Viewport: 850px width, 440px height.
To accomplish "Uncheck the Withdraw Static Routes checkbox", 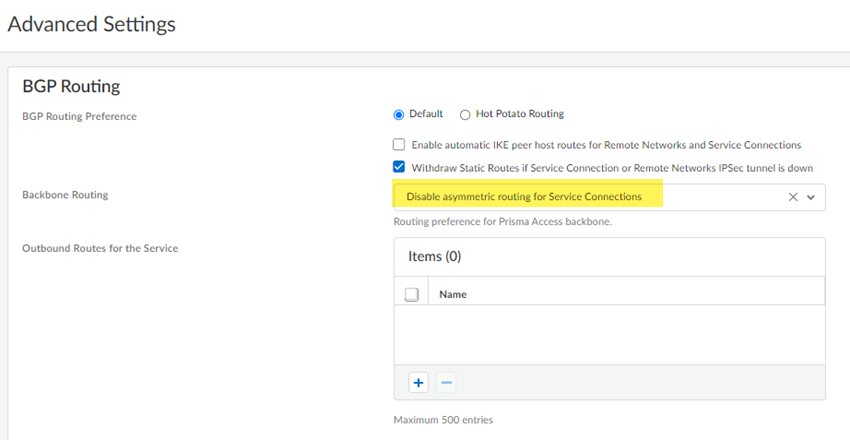I will [x=399, y=167].
